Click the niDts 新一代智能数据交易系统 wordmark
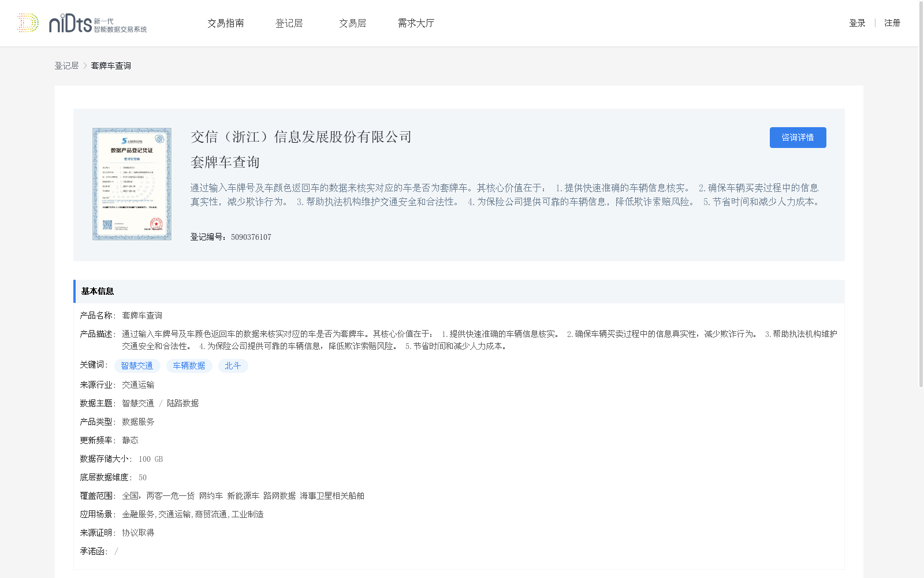The width and height of the screenshot is (924, 578). point(98,24)
